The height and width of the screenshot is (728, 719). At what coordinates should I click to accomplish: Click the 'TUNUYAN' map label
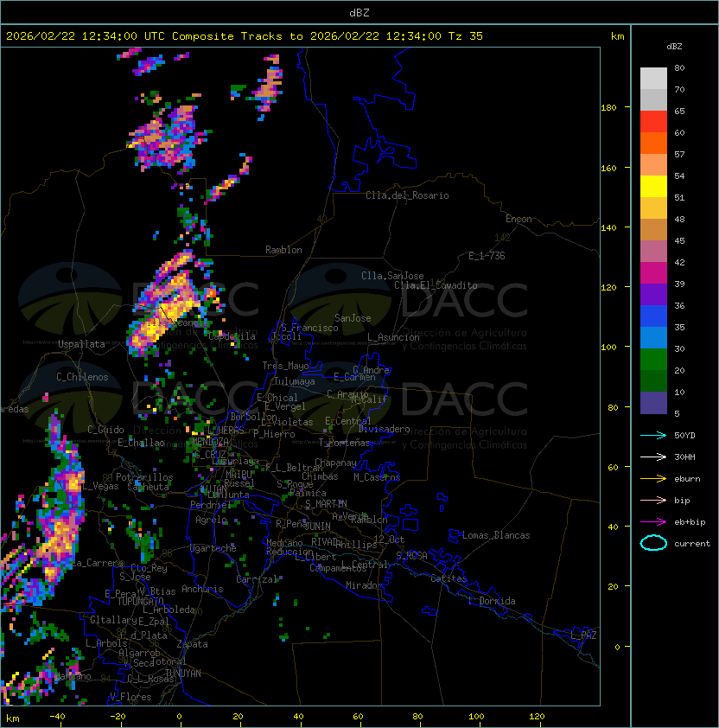(183, 674)
